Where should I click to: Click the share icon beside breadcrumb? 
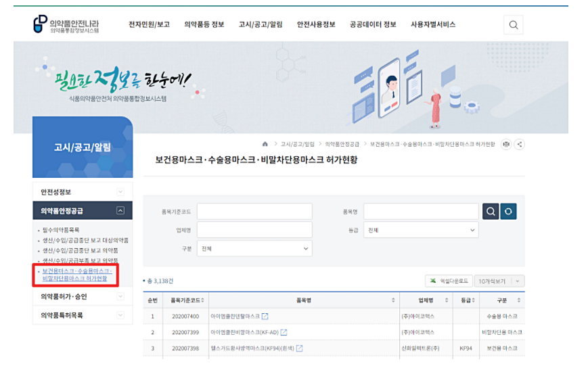coord(520,144)
